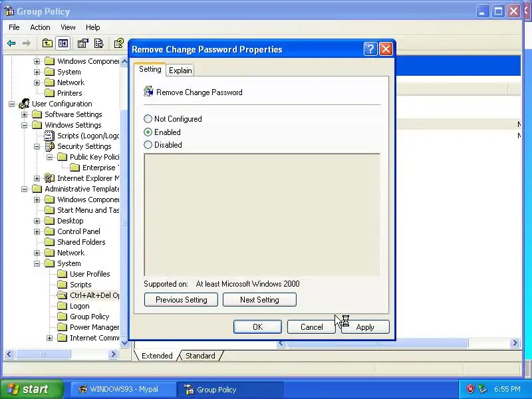Click the Apply button
Viewport: 532px width, 399px height.
(365, 327)
